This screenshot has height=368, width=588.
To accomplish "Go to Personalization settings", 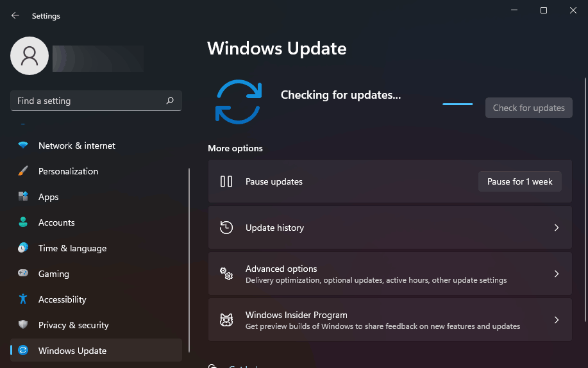I will point(96,171).
